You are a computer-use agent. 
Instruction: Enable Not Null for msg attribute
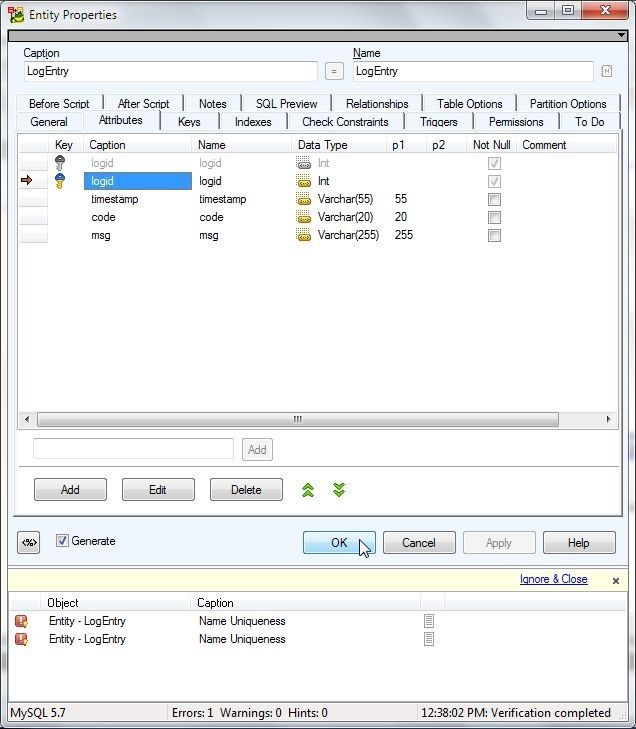(x=494, y=235)
